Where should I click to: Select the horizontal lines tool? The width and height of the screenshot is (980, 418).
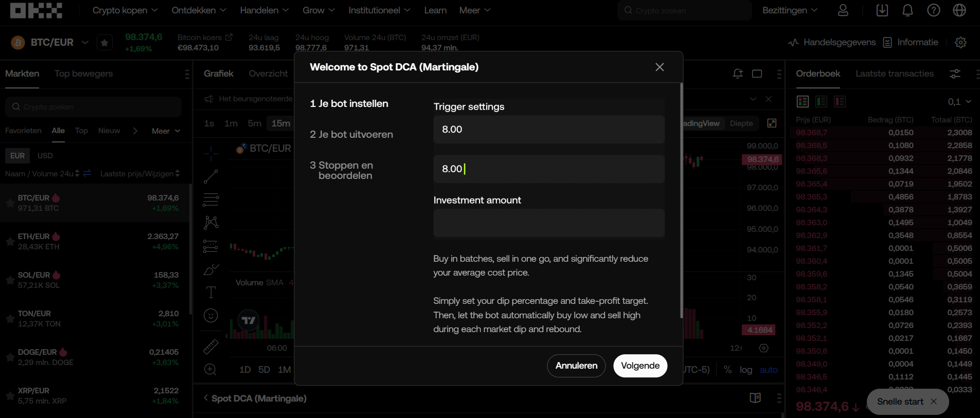pos(211,199)
